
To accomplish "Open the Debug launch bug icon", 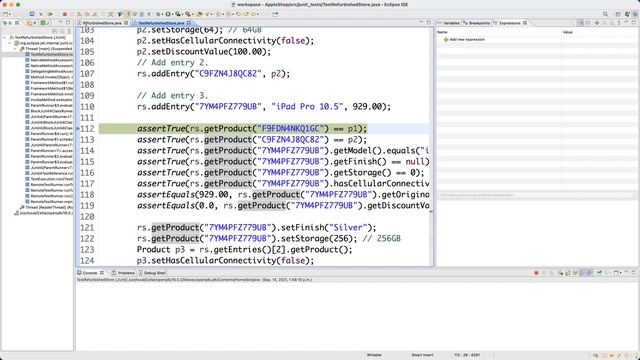I will pos(158,14).
